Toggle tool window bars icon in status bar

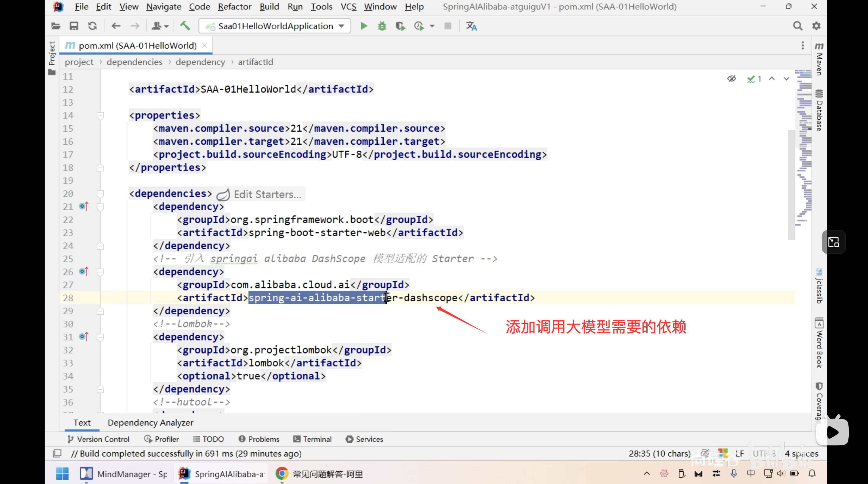[57, 453]
